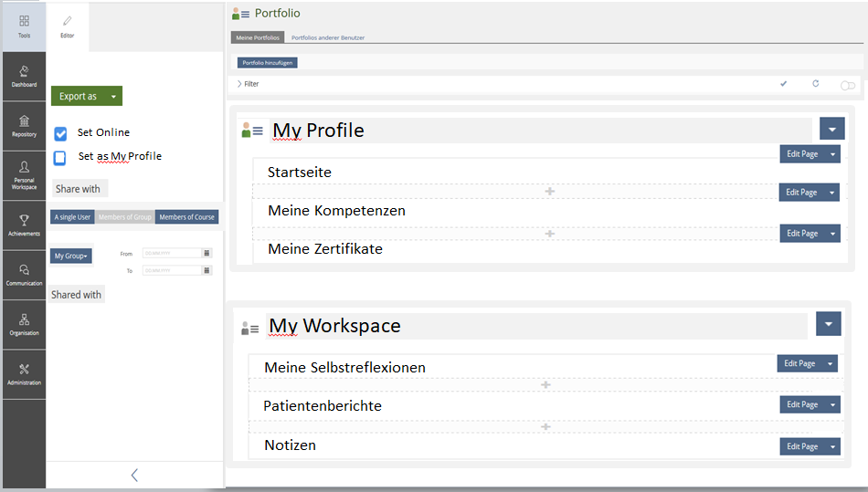This screenshot has width=868, height=492.
Task: Collapse the side panel with the left chevron
Action: pos(134,475)
